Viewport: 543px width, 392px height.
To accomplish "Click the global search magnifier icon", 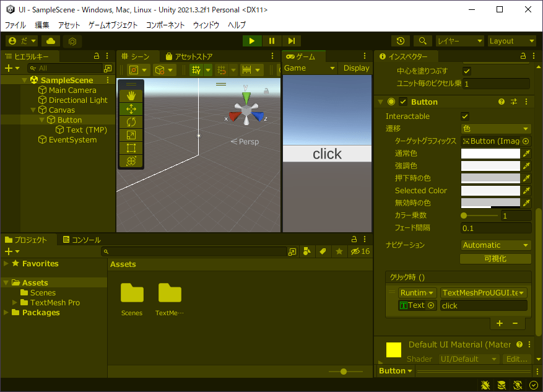I will (422, 41).
